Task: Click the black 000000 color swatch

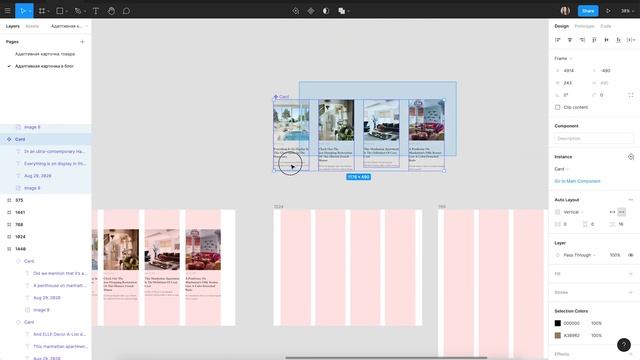Action: click(558, 323)
